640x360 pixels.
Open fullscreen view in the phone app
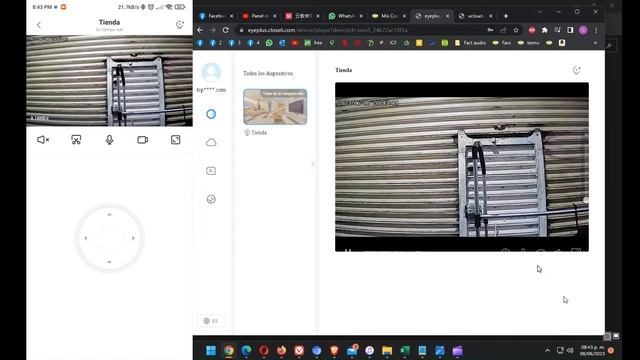point(176,140)
